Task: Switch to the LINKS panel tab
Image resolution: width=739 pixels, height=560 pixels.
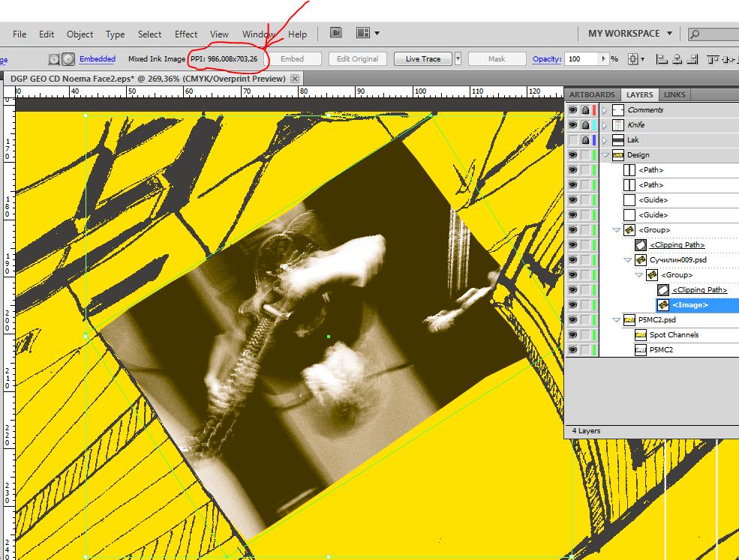Action: click(674, 94)
